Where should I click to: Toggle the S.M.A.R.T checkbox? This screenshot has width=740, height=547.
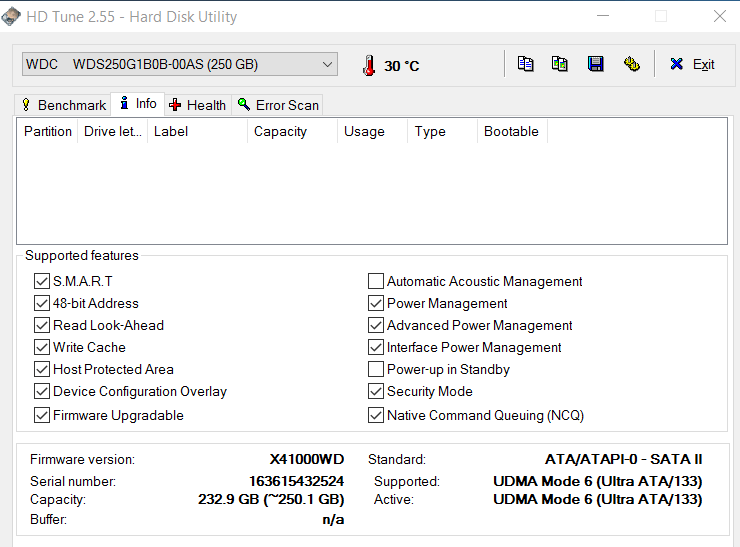pos(42,281)
